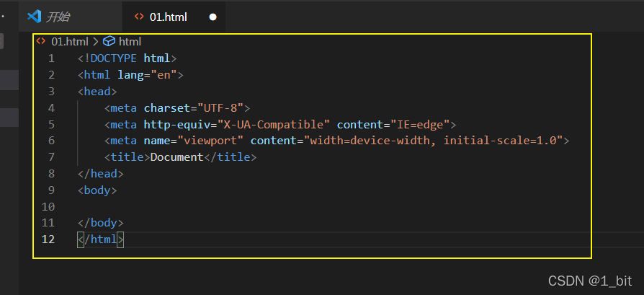Viewport: 644px width, 295px height.
Task: Click the opening body tag on line 9
Action: coord(97,190)
